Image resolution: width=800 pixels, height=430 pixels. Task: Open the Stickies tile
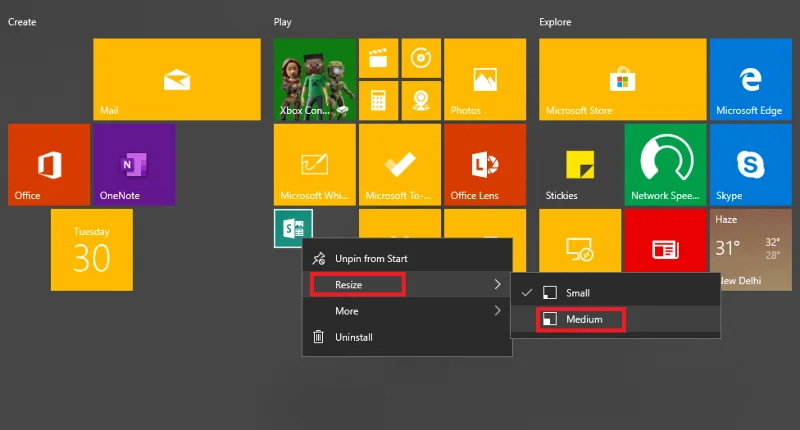point(580,165)
